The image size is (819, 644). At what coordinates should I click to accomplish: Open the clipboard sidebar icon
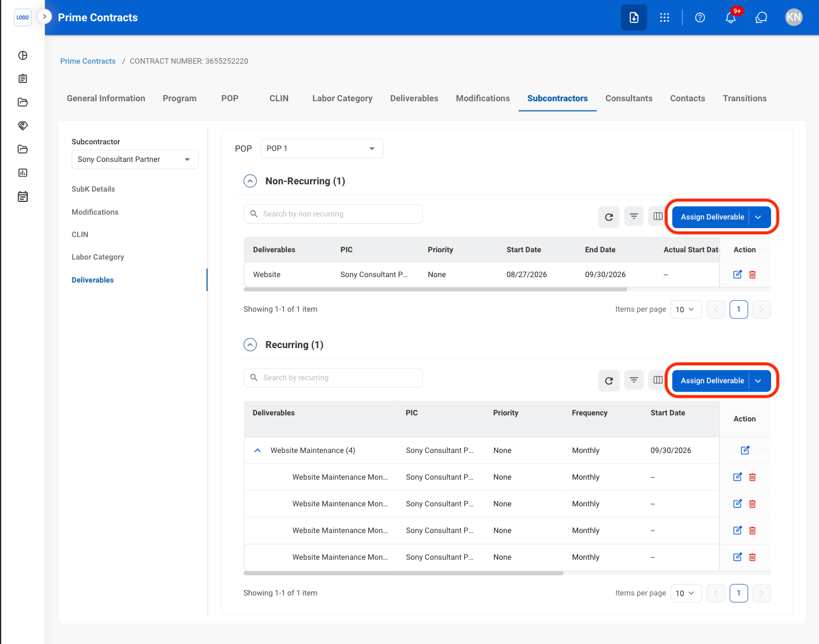coord(22,79)
